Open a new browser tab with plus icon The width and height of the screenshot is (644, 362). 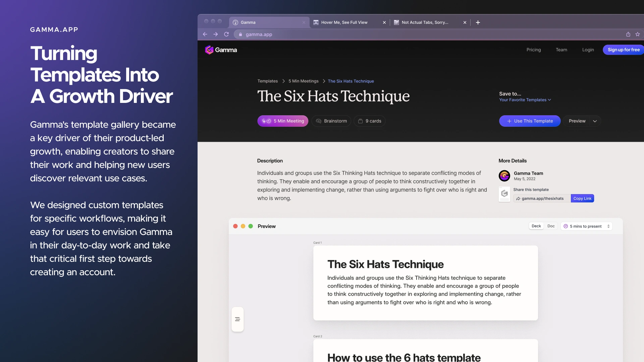(478, 22)
